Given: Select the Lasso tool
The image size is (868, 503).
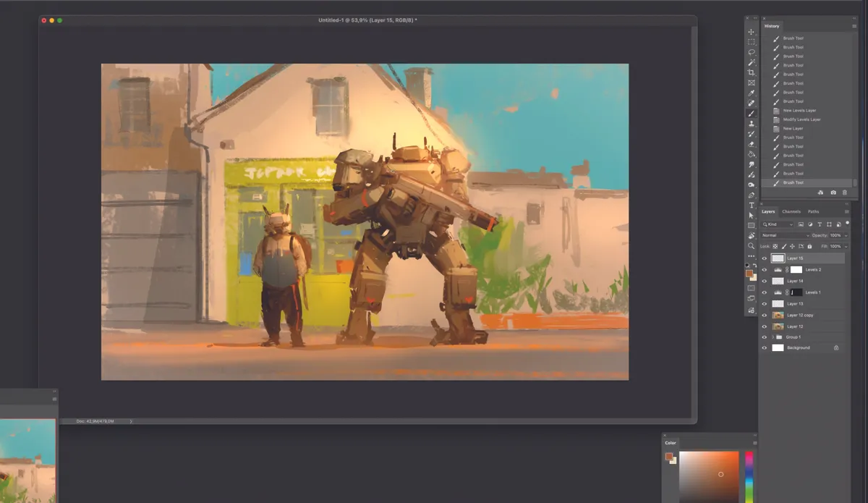Looking at the screenshot, I should [x=751, y=52].
